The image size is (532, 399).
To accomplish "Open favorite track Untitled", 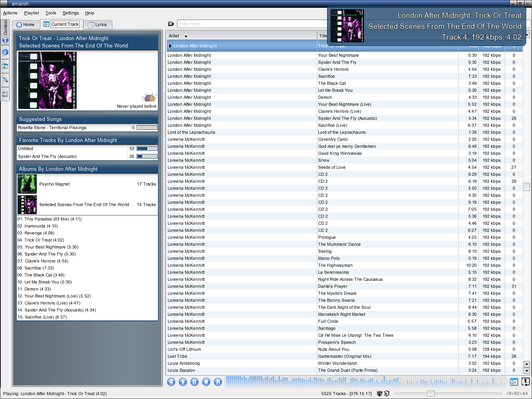I will click(x=25, y=149).
